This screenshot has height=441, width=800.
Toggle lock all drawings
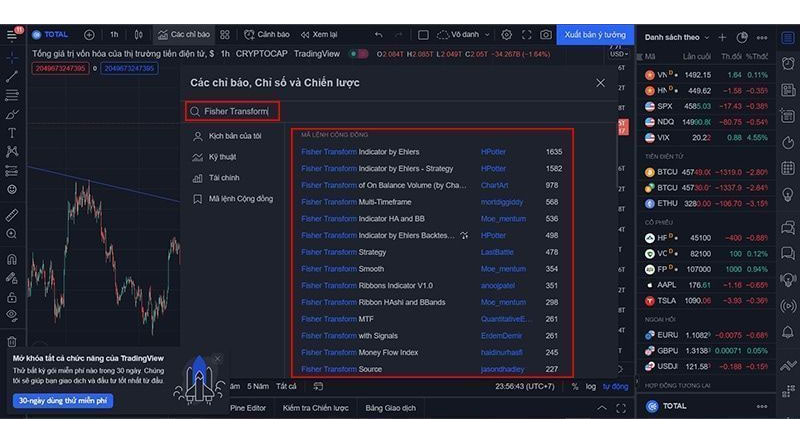pyautogui.click(x=12, y=297)
